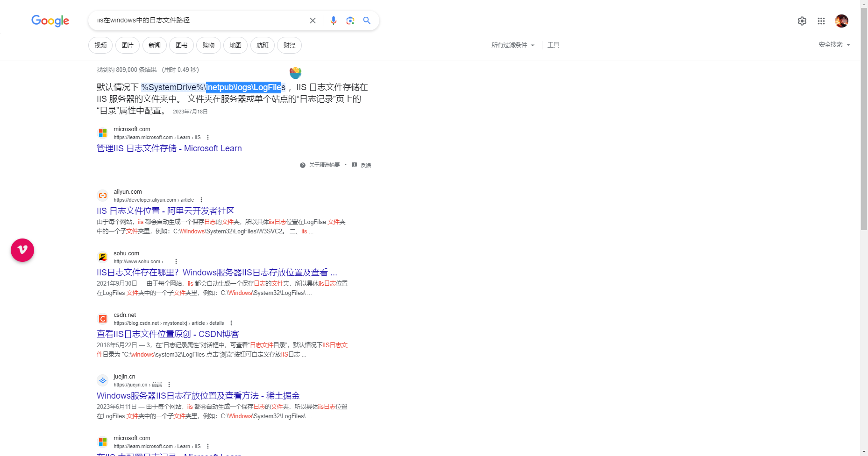Expand the 所有过滤条件 dropdown
868x456 pixels.
click(512, 45)
